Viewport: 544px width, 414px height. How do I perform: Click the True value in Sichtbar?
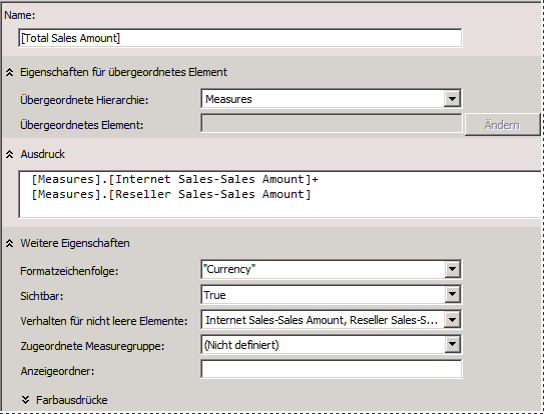pyautogui.click(x=215, y=295)
